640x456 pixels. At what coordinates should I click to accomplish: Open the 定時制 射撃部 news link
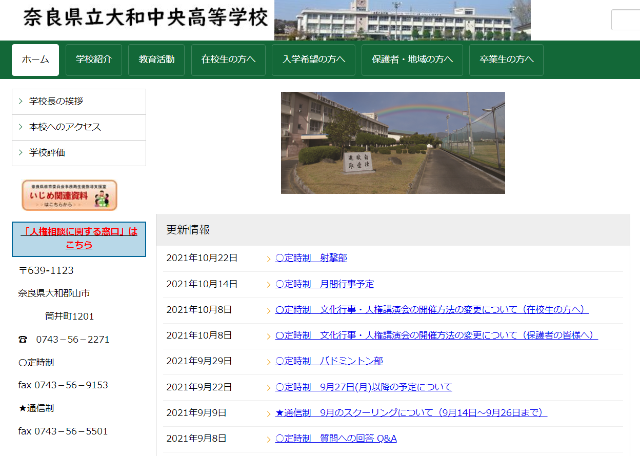311,257
